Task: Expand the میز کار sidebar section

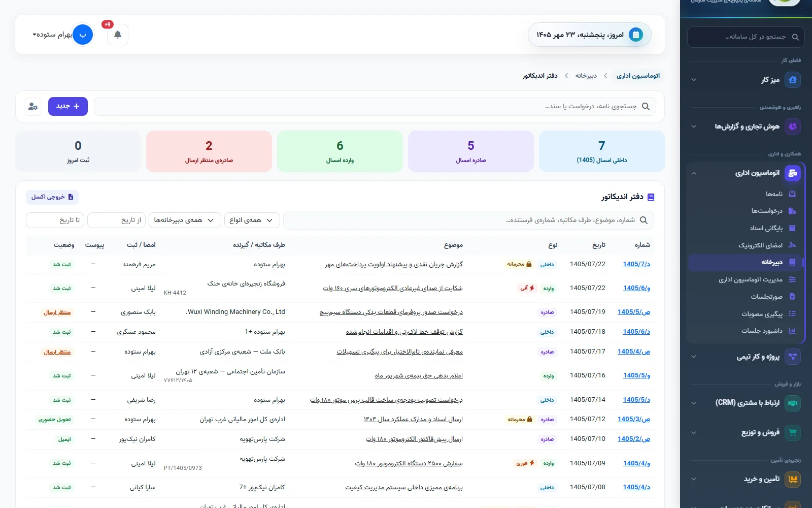Action: coord(694,80)
